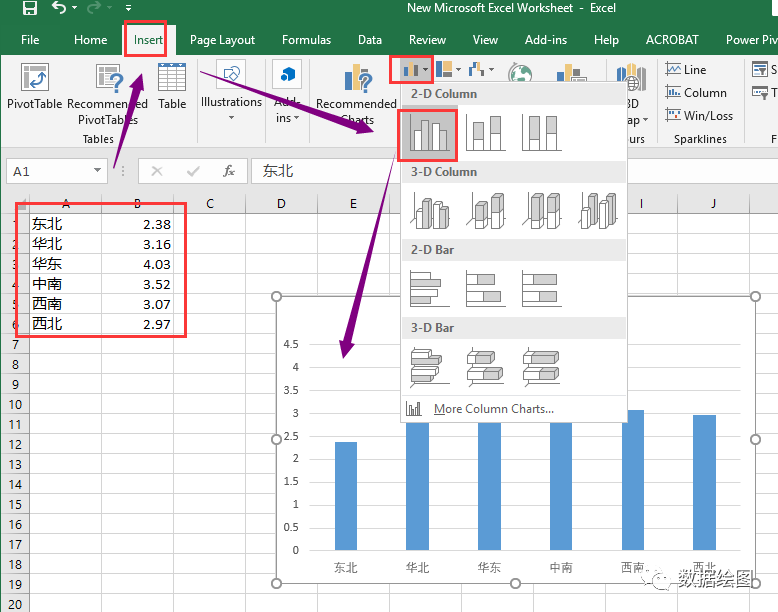778x612 pixels.
Task: Open the Data tab
Action: [x=370, y=40]
